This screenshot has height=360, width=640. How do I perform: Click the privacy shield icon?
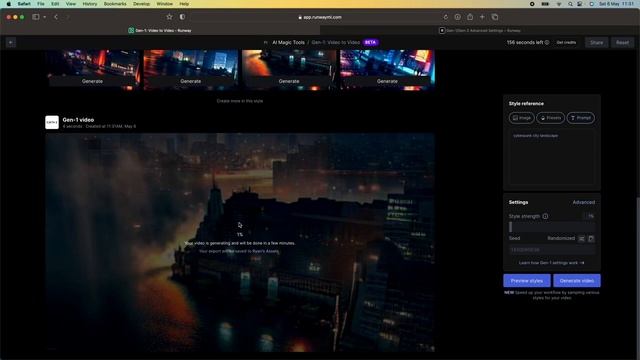tap(182, 17)
